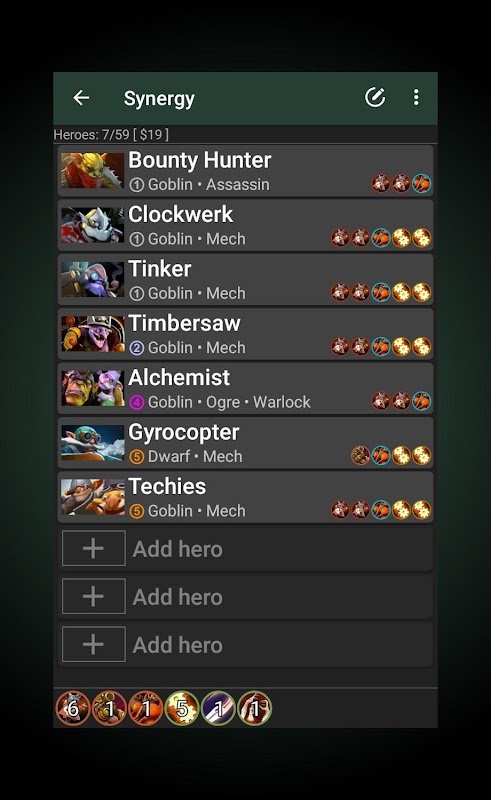Go back using the arrow icon
Screen dimensions: 491x800
pos(81,97)
